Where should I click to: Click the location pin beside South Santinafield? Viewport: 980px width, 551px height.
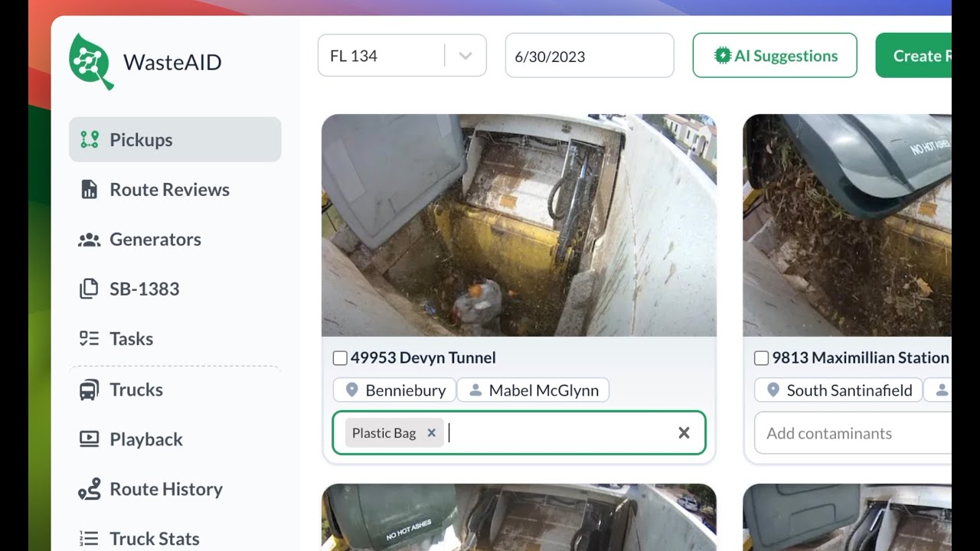(x=773, y=390)
